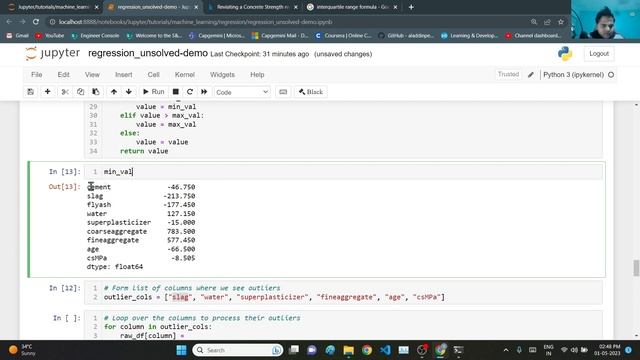Screen dimensions: 640x360
Task: Show hidden system tray icons
Action: (x=506, y=350)
